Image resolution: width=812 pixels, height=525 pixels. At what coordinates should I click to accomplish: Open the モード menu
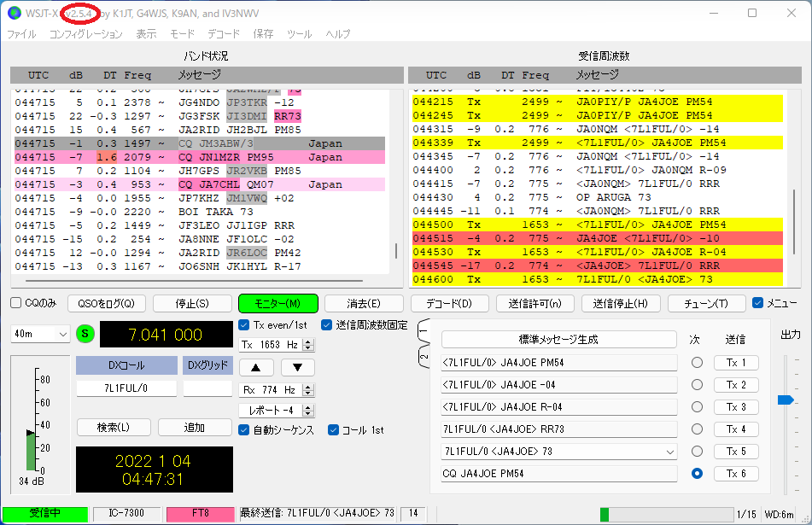click(x=182, y=34)
